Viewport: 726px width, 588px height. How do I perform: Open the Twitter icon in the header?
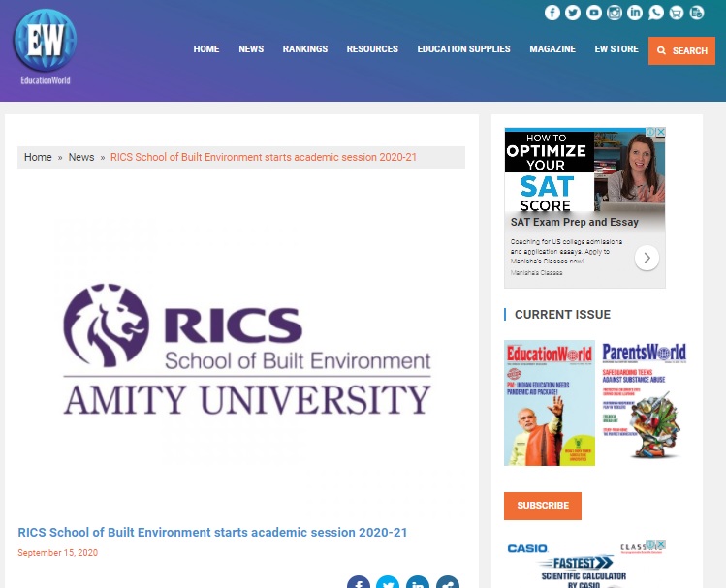pos(573,13)
